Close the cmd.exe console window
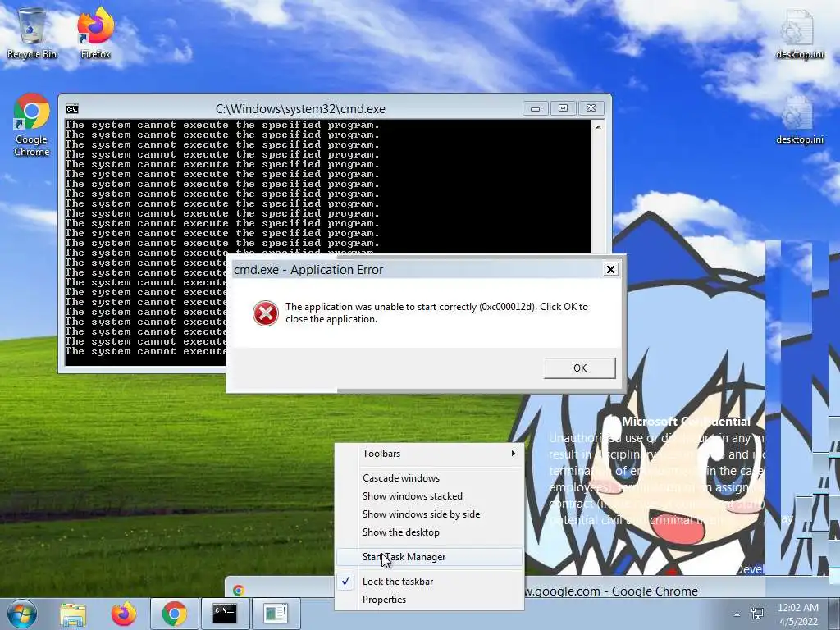 point(591,108)
